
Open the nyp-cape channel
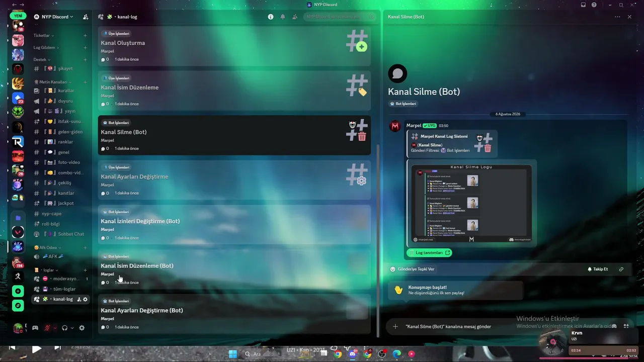[x=60, y=214]
